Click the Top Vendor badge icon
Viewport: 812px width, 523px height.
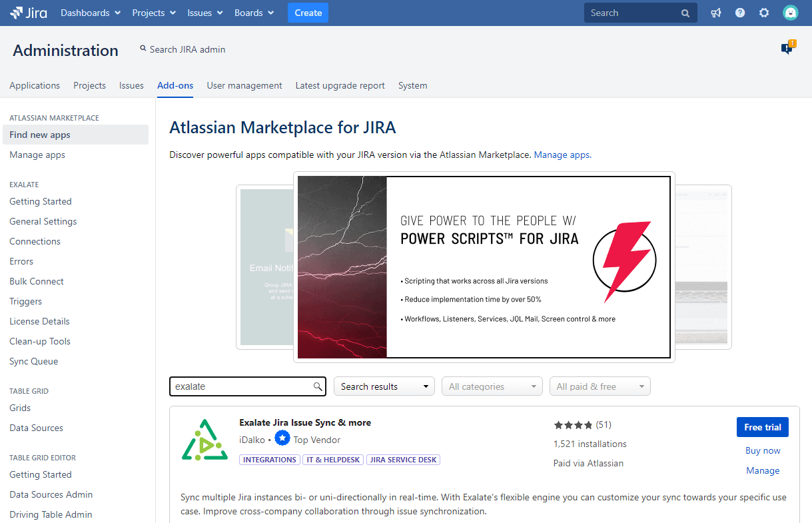(x=282, y=438)
